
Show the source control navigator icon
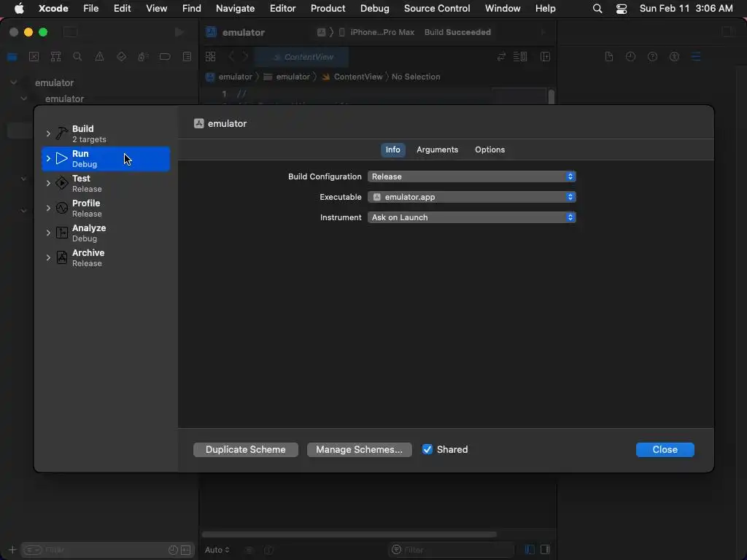coord(34,57)
